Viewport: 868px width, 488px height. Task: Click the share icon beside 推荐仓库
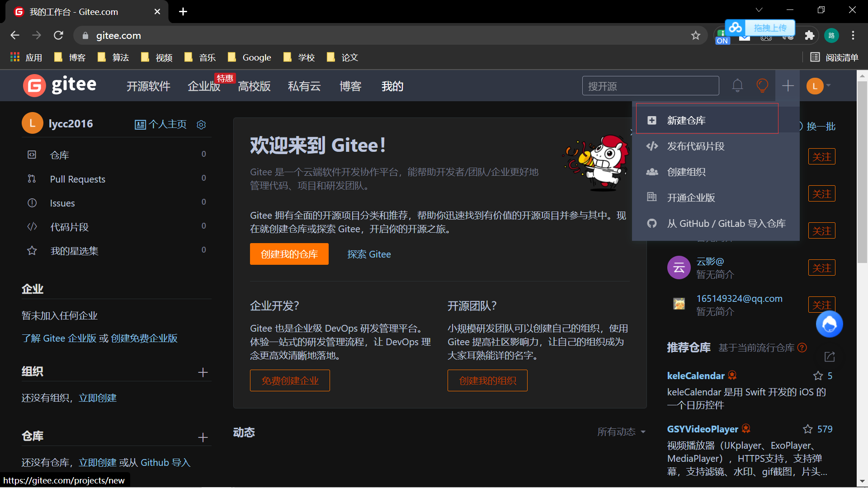[829, 357]
